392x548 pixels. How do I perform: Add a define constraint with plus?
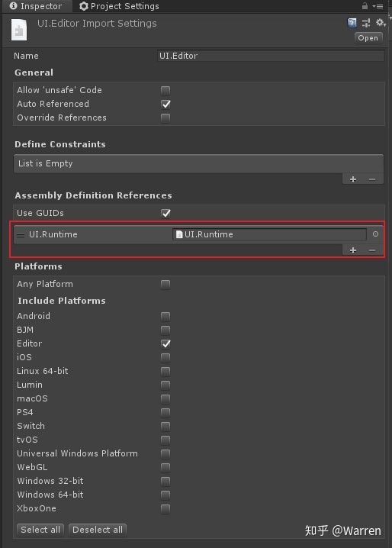tap(353, 179)
